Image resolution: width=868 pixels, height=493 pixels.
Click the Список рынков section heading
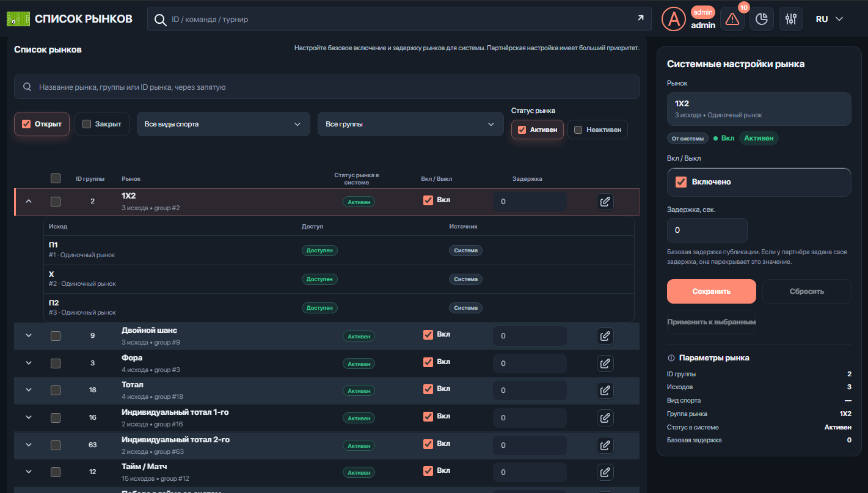[x=48, y=49]
